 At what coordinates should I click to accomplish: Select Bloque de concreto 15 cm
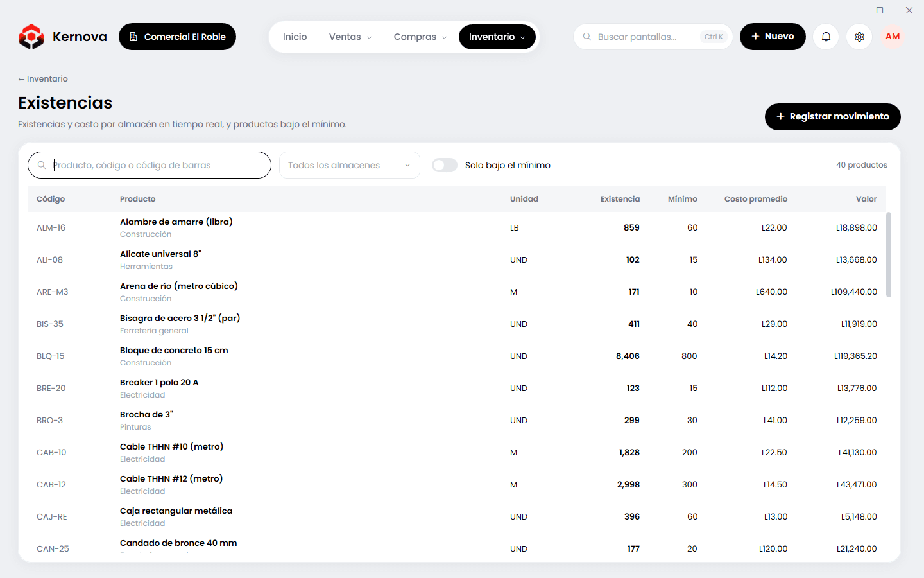tap(174, 350)
